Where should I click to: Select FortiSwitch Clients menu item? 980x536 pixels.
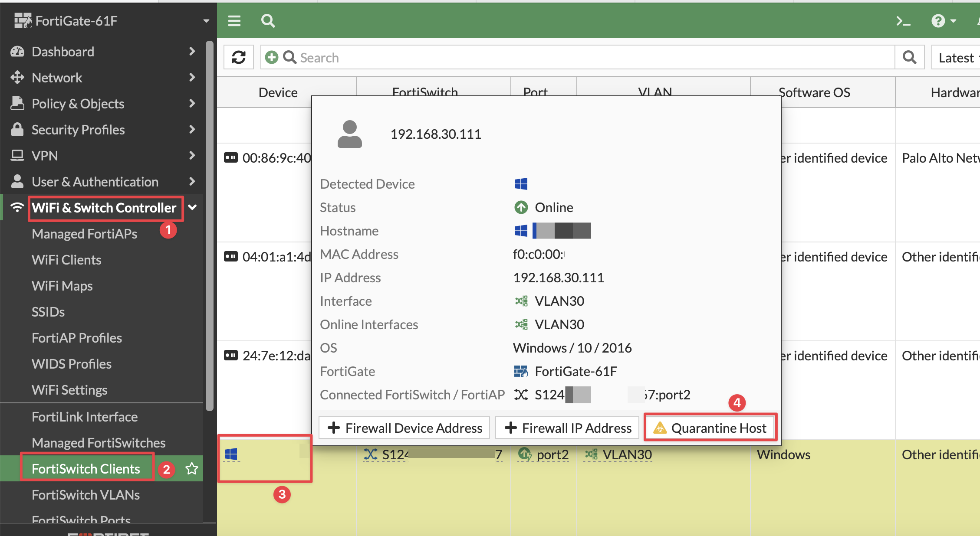point(86,469)
